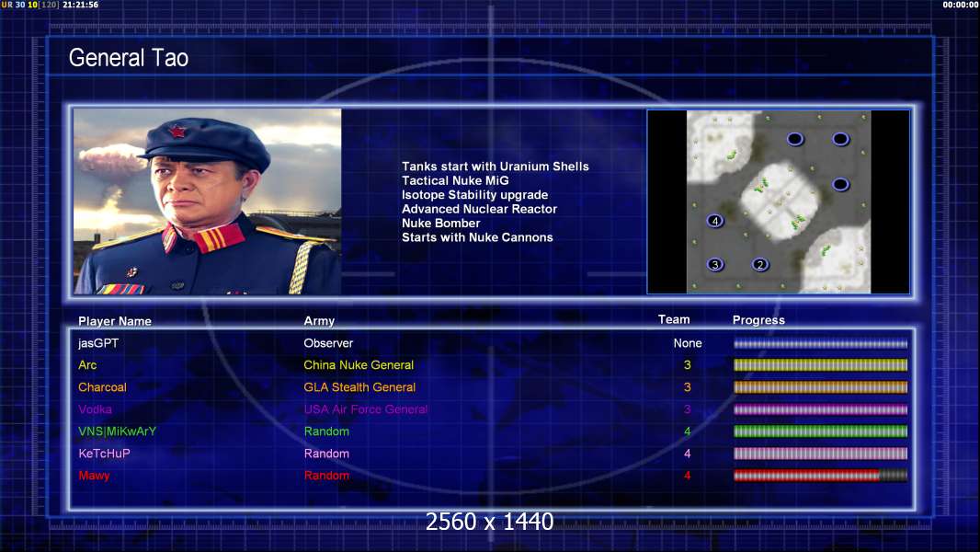Click 'GLA Stealth General' army entry

(359, 387)
